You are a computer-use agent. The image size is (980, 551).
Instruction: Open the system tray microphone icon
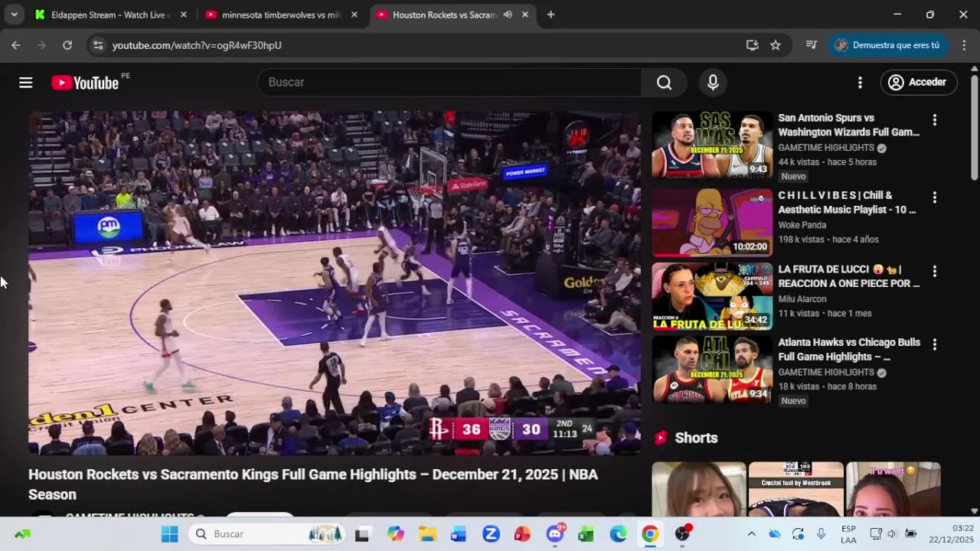pos(821,534)
